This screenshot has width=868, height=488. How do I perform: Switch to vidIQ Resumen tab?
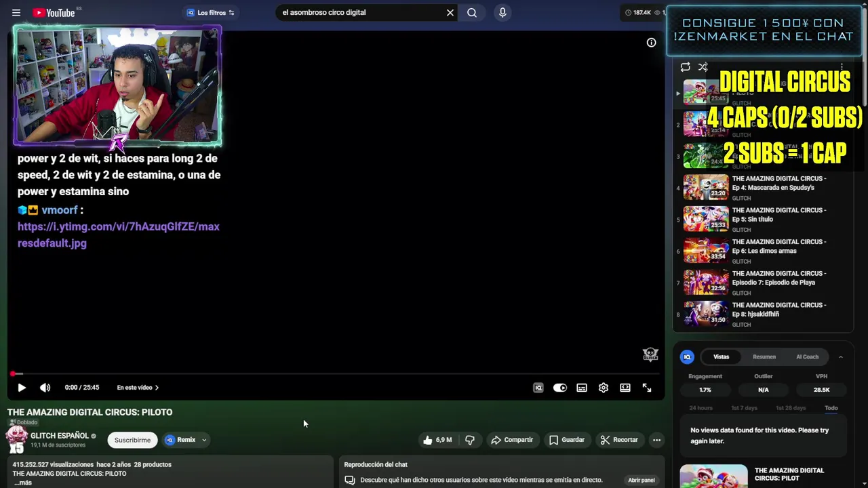[x=764, y=357]
